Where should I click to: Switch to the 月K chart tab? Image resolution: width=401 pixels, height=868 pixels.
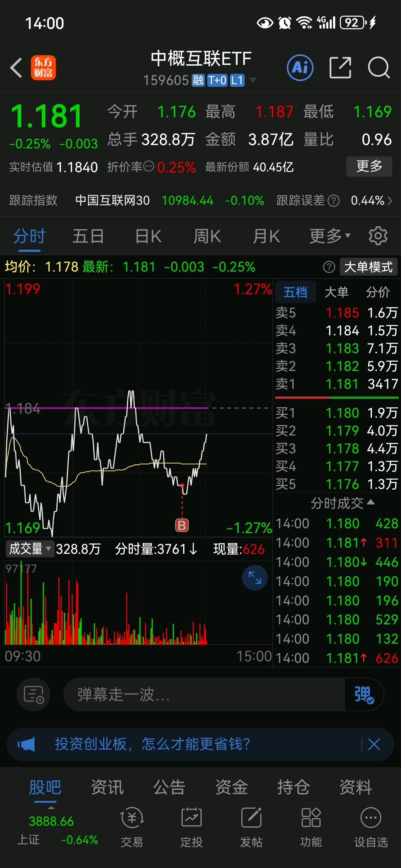(266, 236)
